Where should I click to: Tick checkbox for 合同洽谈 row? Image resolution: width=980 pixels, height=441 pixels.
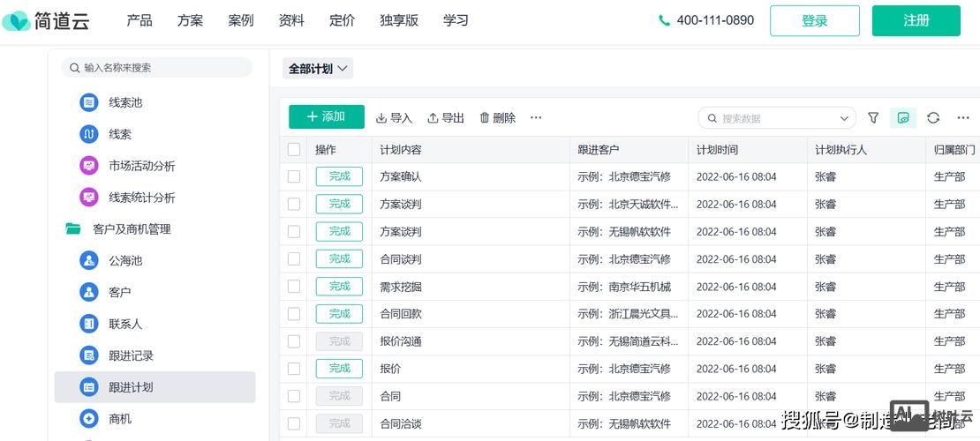[x=294, y=424]
